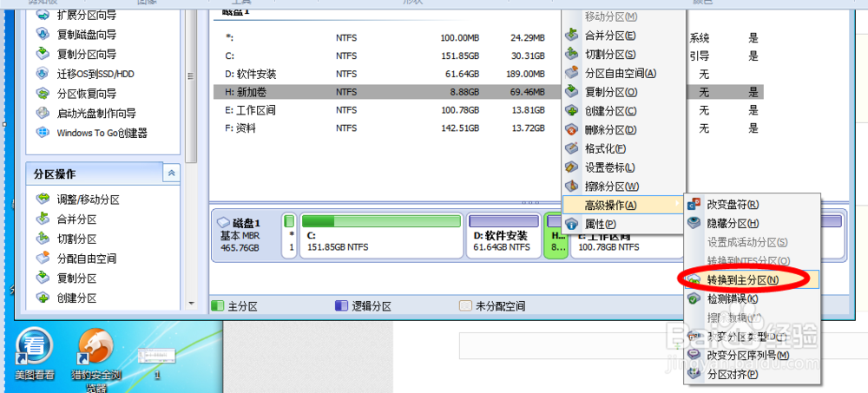Select the F: 资料 partition row
The height and width of the screenshot is (393, 868).
click(x=387, y=128)
